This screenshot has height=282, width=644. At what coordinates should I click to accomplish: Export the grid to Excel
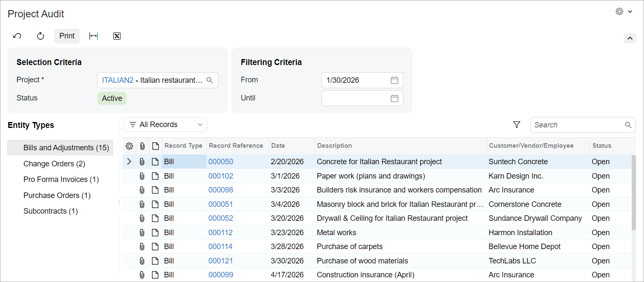[117, 36]
